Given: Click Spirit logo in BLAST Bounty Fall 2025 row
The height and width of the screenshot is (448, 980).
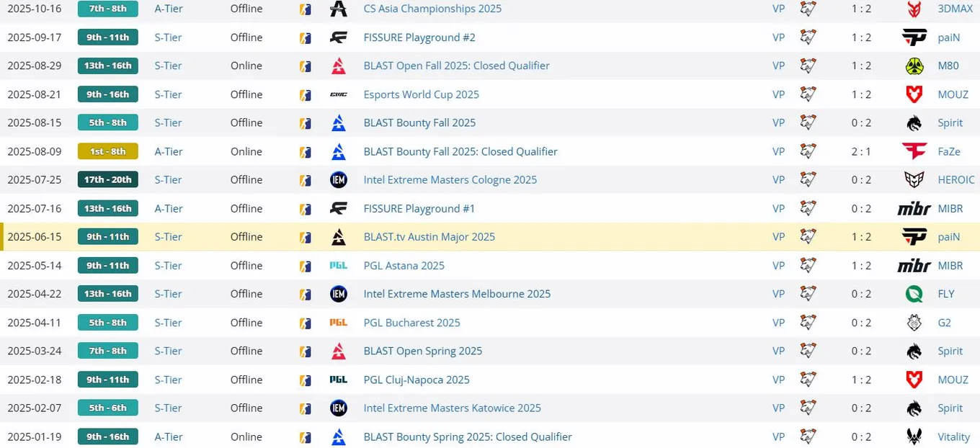Looking at the screenshot, I should pyautogui.click(x=914, y=123).
